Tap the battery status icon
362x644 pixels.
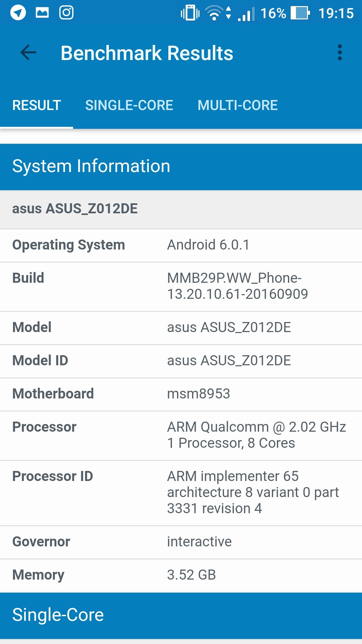pyautogui.click(x=300, y=13)
